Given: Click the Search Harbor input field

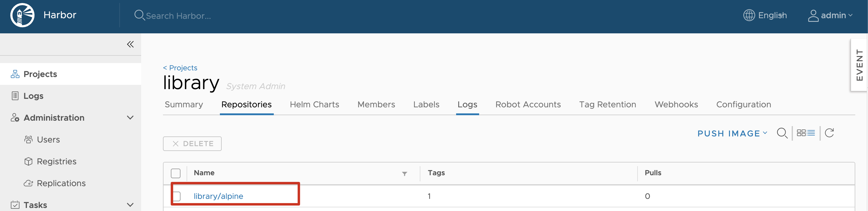Looking at the screenshot, I should (x=178, y=15).
